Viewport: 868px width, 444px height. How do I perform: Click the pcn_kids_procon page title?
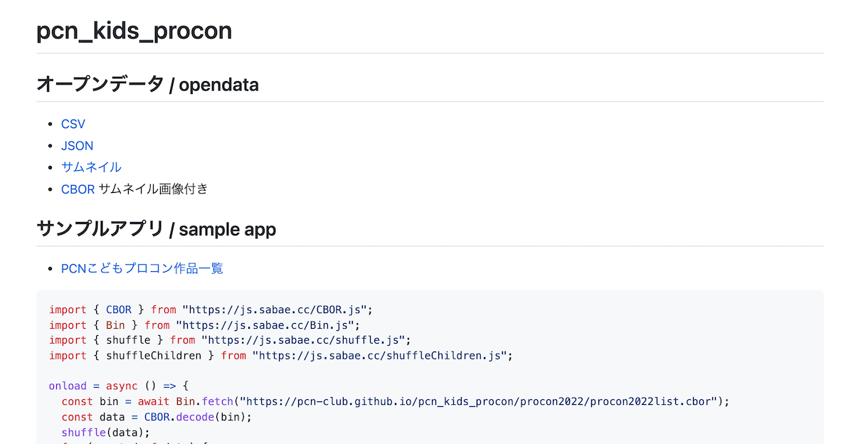pos(134,31)
